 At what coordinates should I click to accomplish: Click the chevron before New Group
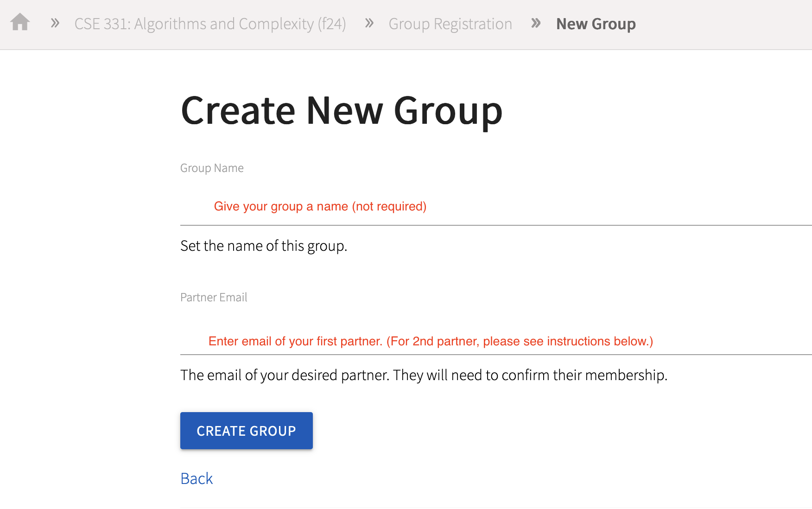coord(536,23)
